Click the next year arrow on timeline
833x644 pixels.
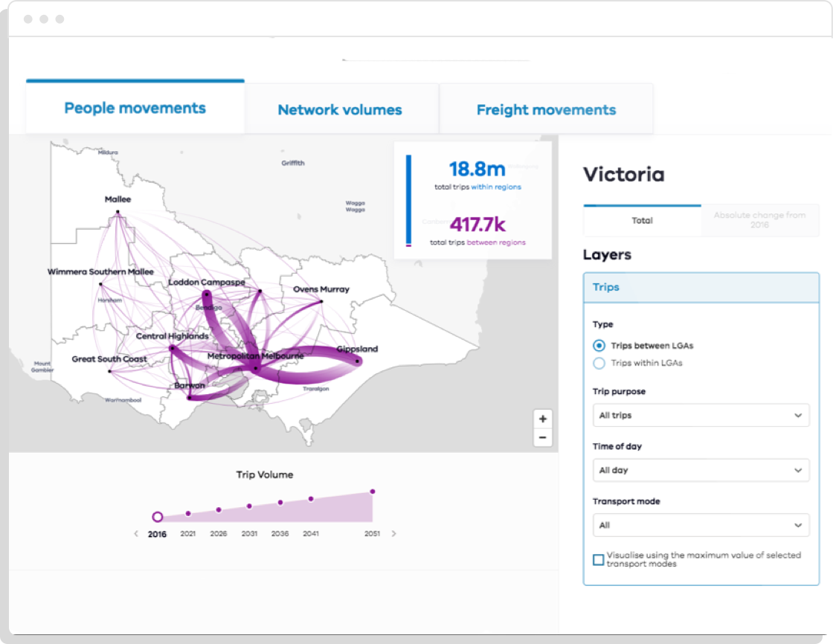[x=393, y=533]
